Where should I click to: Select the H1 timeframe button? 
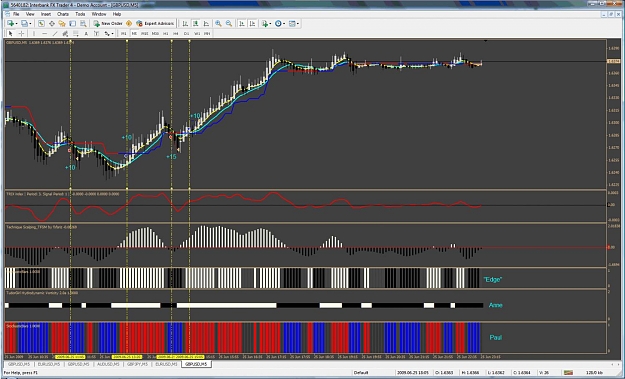click(165, 33)
